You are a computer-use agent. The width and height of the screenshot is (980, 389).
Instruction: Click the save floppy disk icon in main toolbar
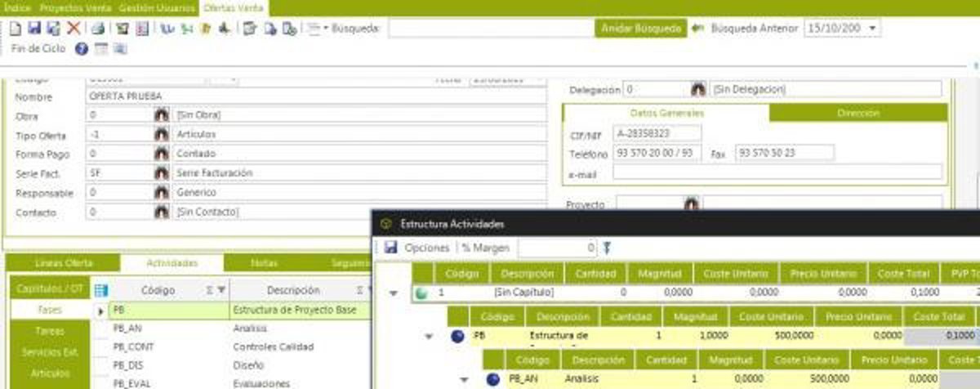[34, 29]
